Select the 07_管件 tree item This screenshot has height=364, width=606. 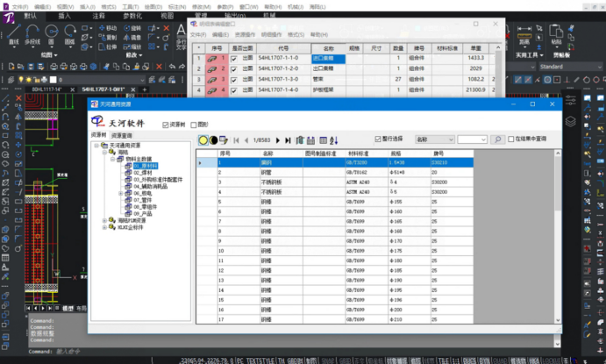tap(143, 200)
